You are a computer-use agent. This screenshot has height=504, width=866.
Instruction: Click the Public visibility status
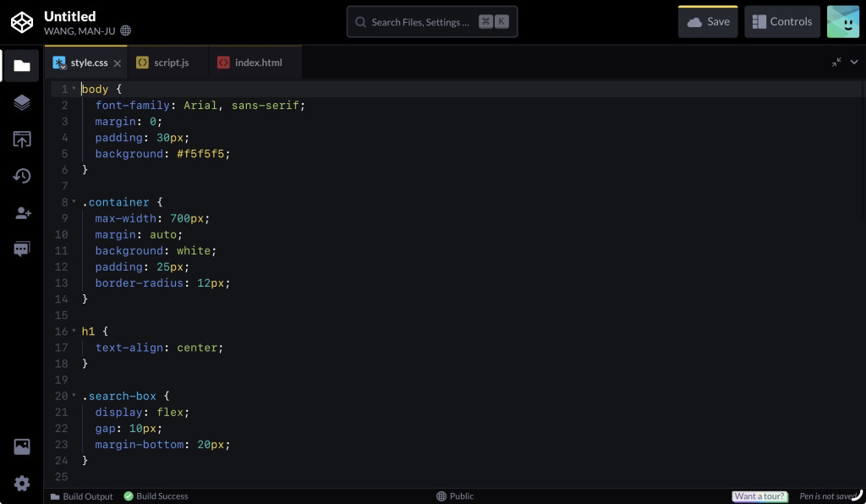coord(455,496)
